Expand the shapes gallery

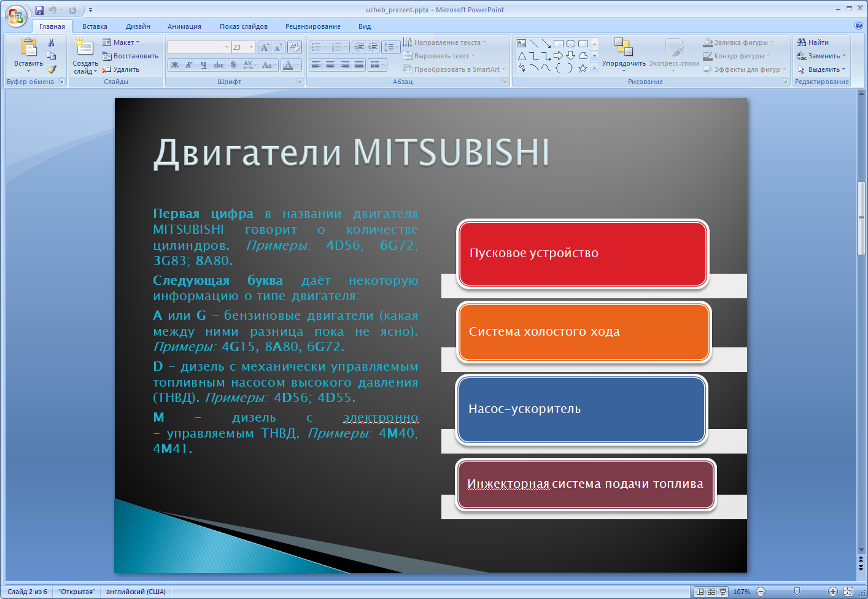pyautogui.click(x=594, y=68)
